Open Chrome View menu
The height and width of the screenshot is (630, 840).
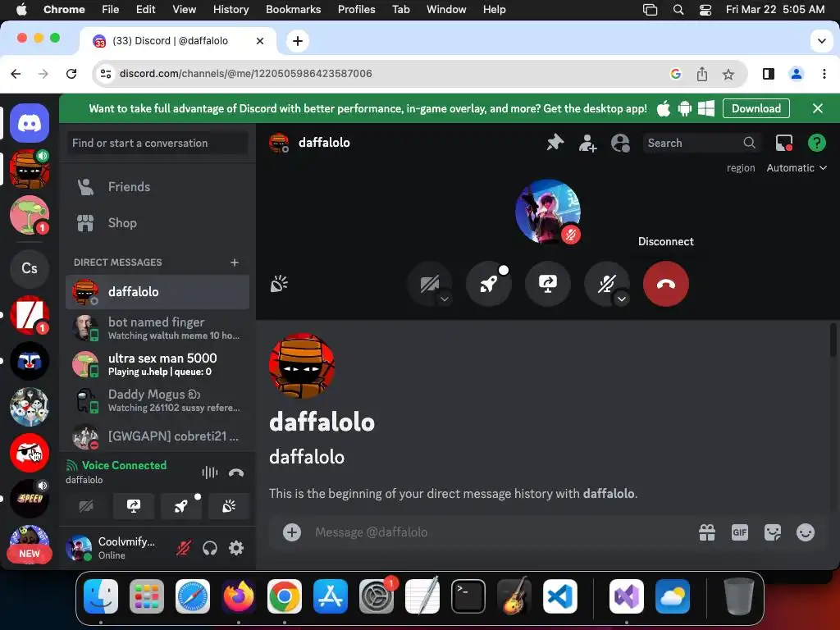pos(184,10)
